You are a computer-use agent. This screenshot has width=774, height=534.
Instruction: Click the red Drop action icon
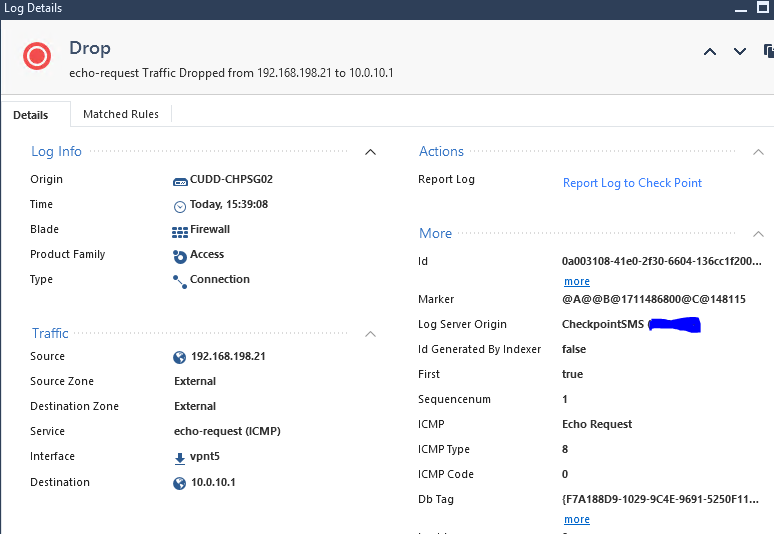(x=37, y=56)
